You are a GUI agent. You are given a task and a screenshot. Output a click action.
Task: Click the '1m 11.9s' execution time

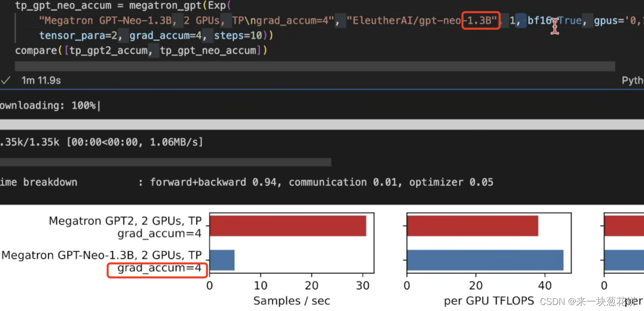click(41, 80)
